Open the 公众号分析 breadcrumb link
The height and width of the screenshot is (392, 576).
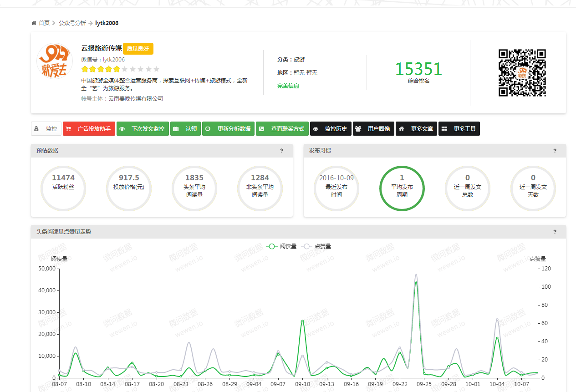point(72,23)
